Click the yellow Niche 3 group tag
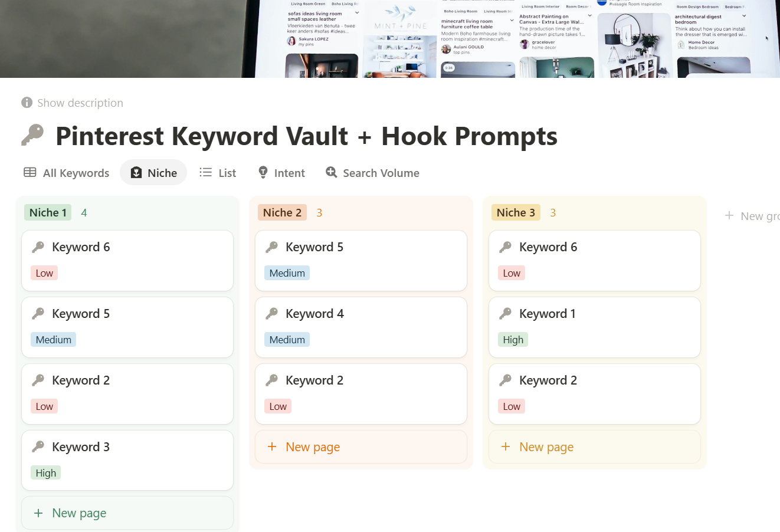Image resolution: width=780 pixels, height=532 pixels. [x=516, y=212]
